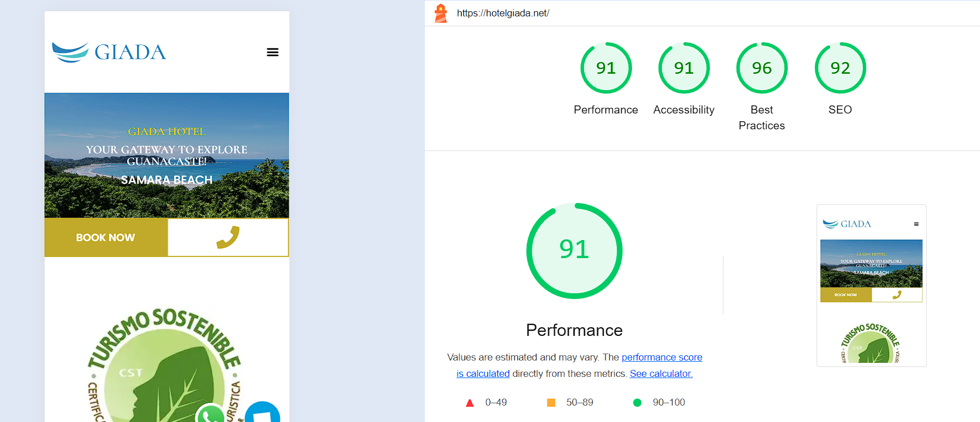Click the Turismo Sostenible certification badge

tap(164, 365)
